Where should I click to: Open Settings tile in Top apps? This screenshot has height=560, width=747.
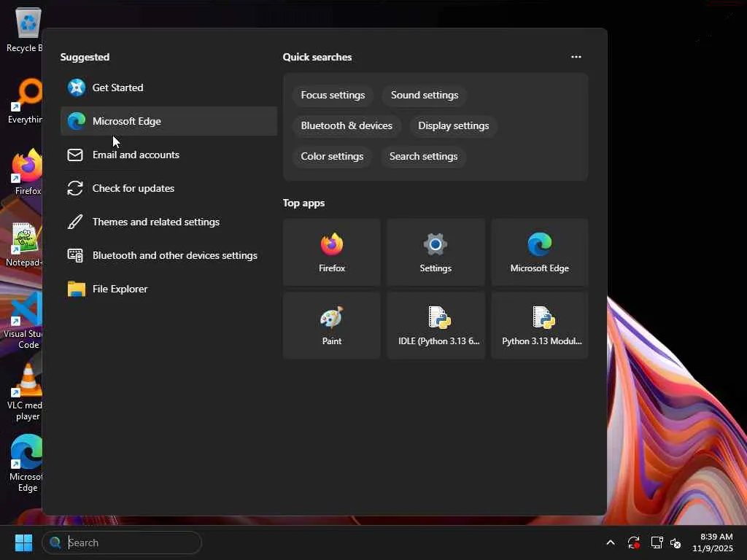point(436,252)
